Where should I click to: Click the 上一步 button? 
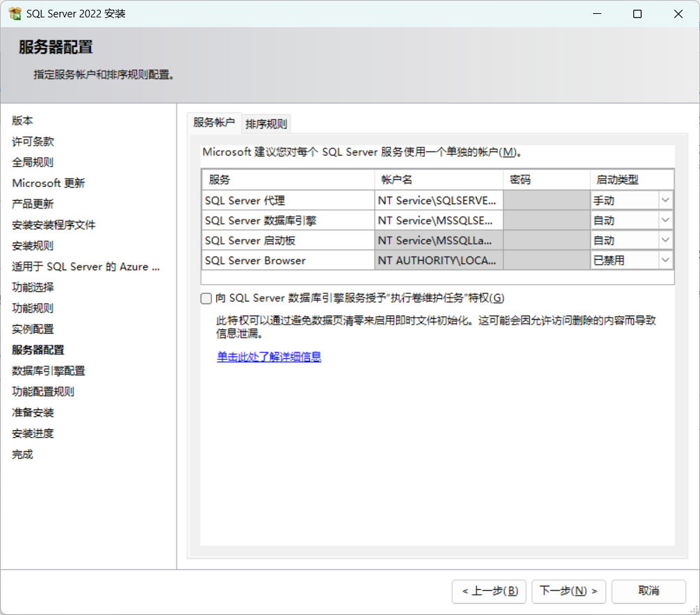(489, 591)
